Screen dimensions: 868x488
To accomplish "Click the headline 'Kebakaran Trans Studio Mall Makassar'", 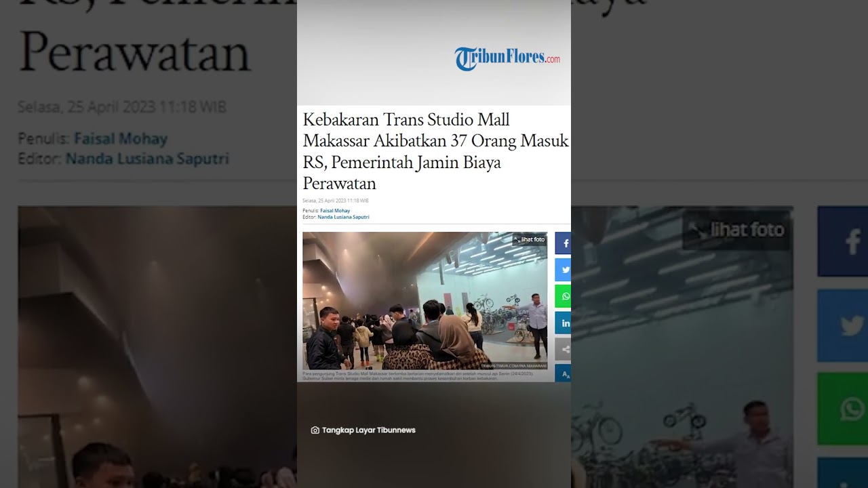I will pyautogui.click(x=435, y=151).
